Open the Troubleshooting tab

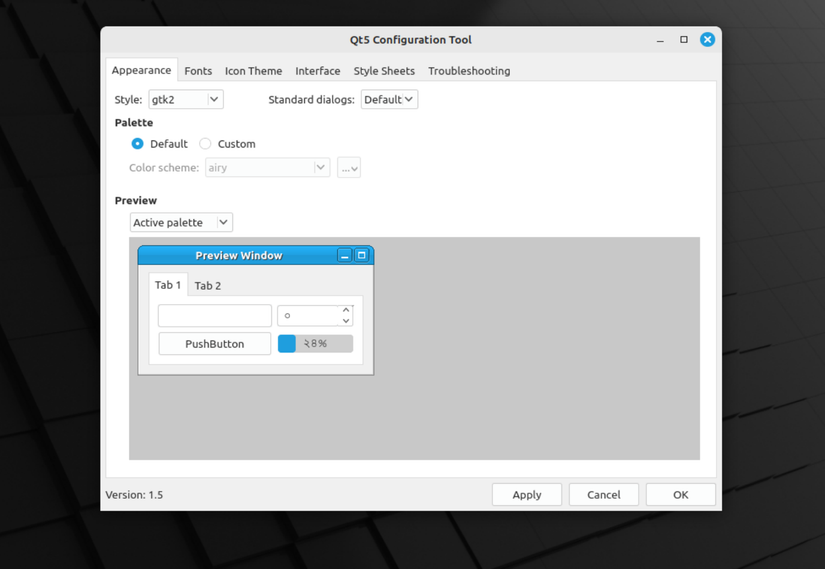[469, 71]
